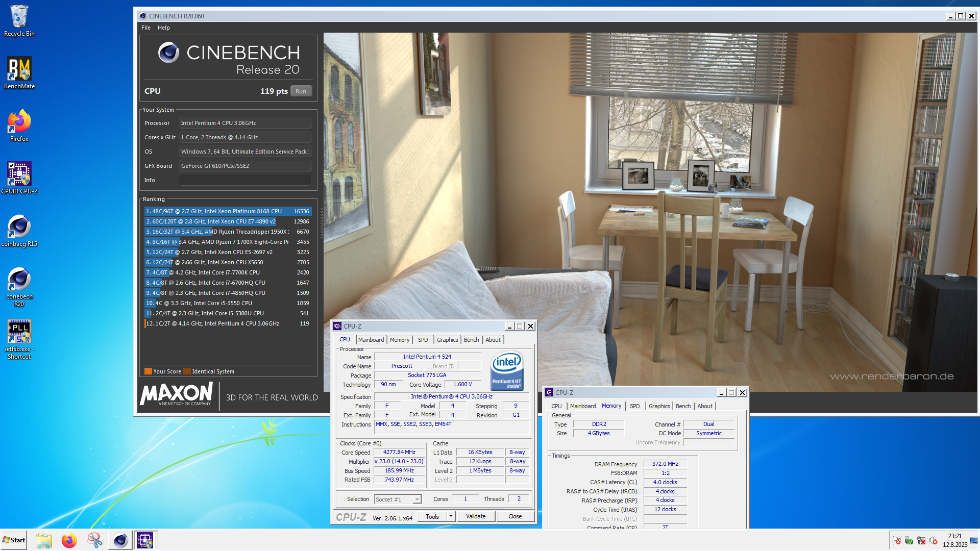This screenshot has width=980, height=551.
Task: Open the CPUID CPU-Z desktop shortcut
Action: [x=19, y=178]
